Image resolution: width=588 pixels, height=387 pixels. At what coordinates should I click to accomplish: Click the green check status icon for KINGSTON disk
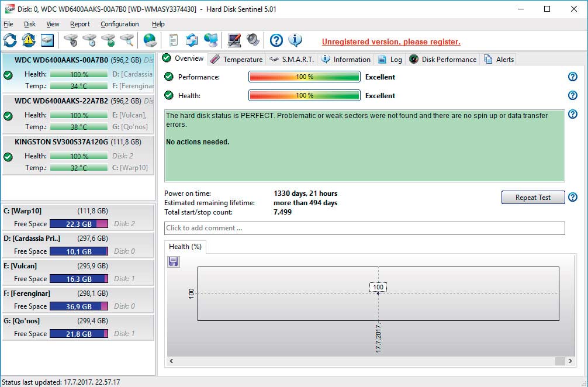[x=8, y=157]
